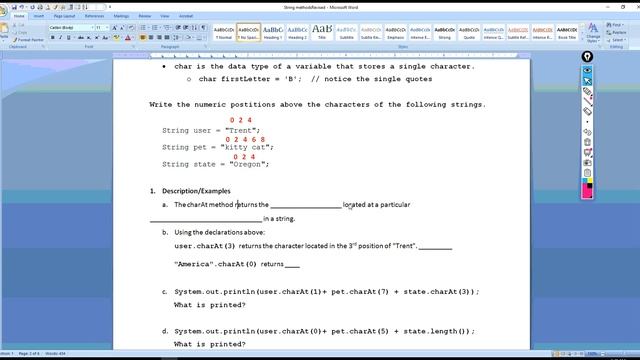Apply the Normal style

pyautogui.click(x=224, y=32)
